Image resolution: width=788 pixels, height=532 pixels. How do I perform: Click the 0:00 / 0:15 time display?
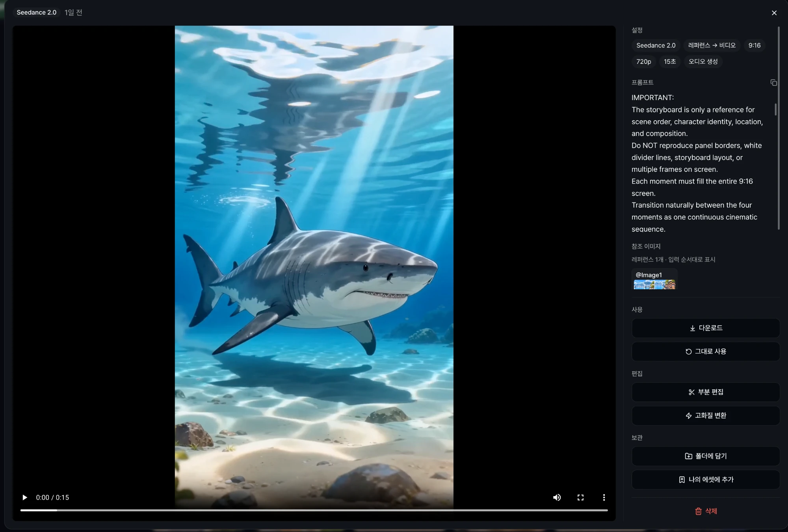[x=52, y=497]
